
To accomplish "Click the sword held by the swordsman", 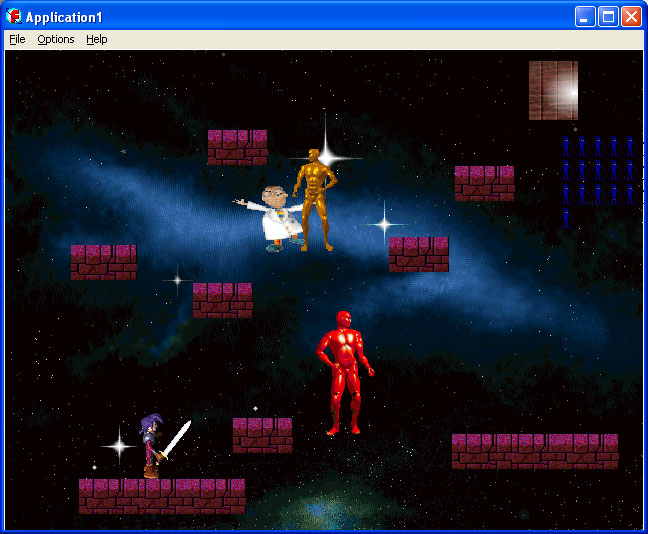I will coord(177,437).
